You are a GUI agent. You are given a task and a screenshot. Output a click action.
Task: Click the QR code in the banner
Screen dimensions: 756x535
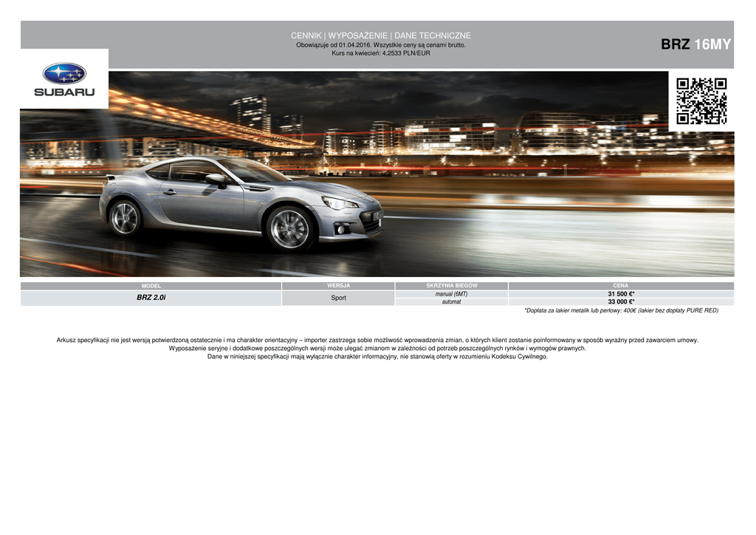[701, 101]
